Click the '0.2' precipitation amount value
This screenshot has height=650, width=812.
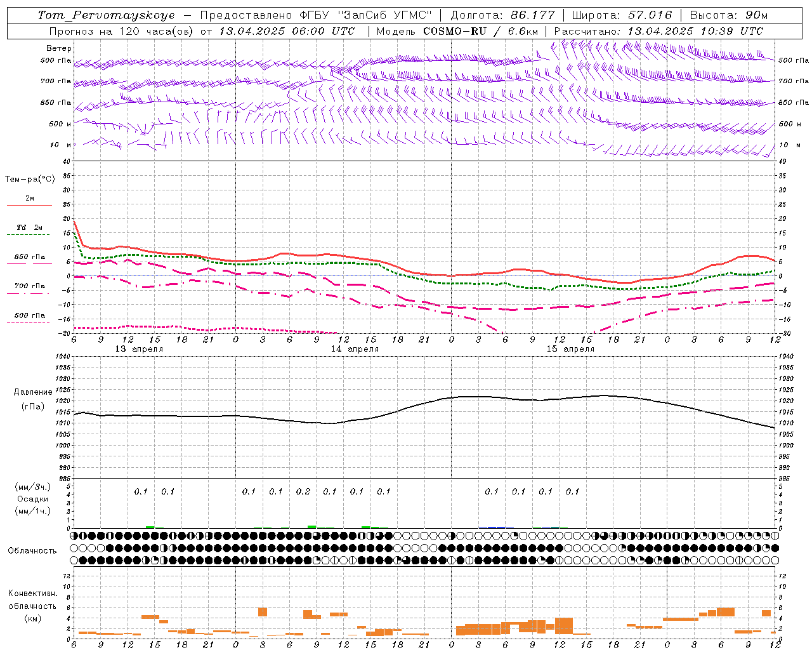click(x=303, y=492)
